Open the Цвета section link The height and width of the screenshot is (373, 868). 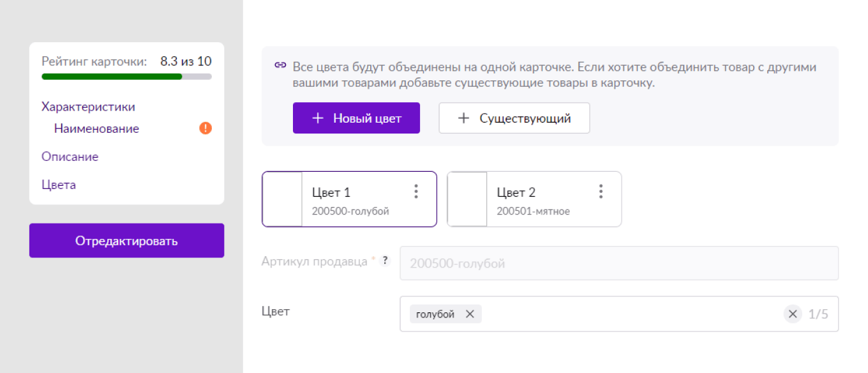pos(58,185)
